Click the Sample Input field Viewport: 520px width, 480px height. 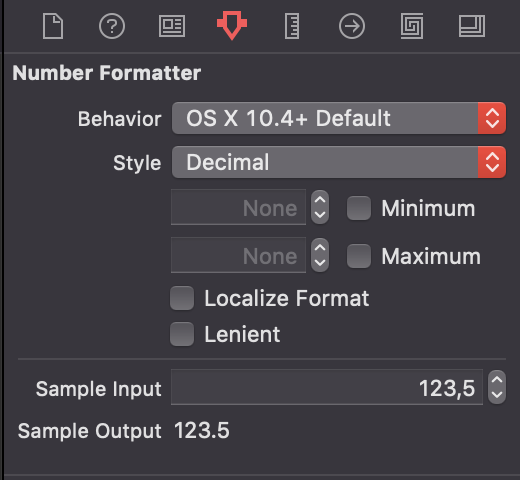(x=327, y=387)
